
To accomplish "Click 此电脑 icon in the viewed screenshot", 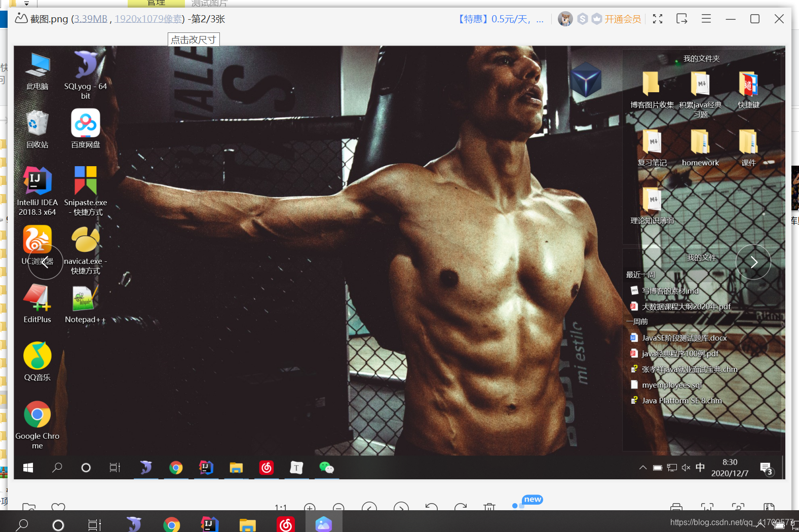I will coord(37,71).
